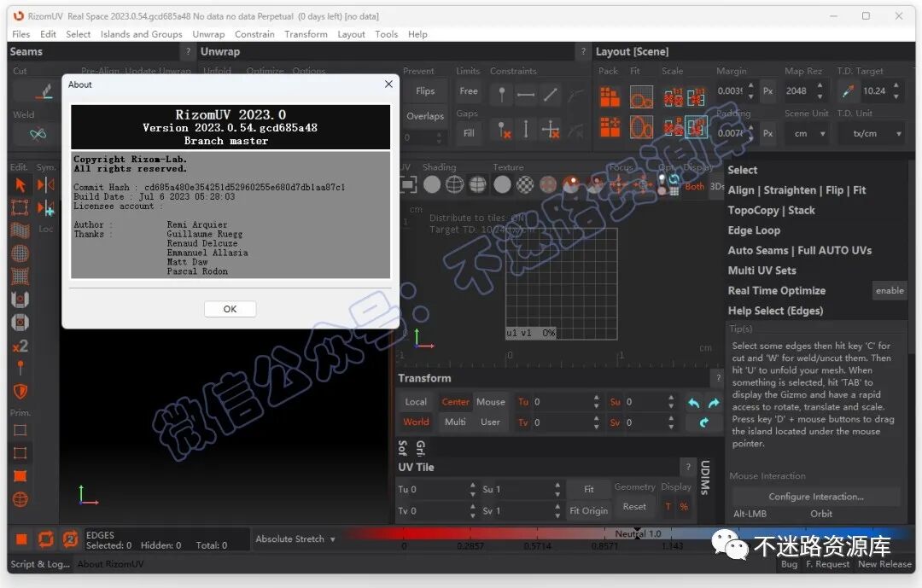
Task: Select World transform space
Action: [x=416, y=422]
